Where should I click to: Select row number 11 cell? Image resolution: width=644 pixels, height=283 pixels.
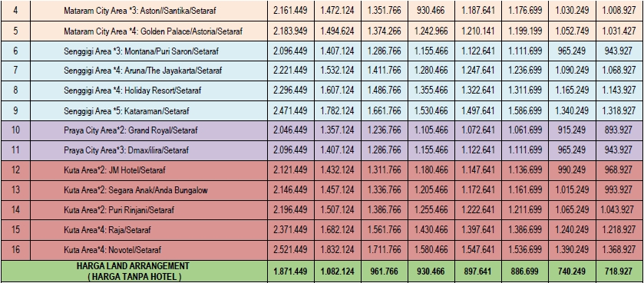pos(15,150)
